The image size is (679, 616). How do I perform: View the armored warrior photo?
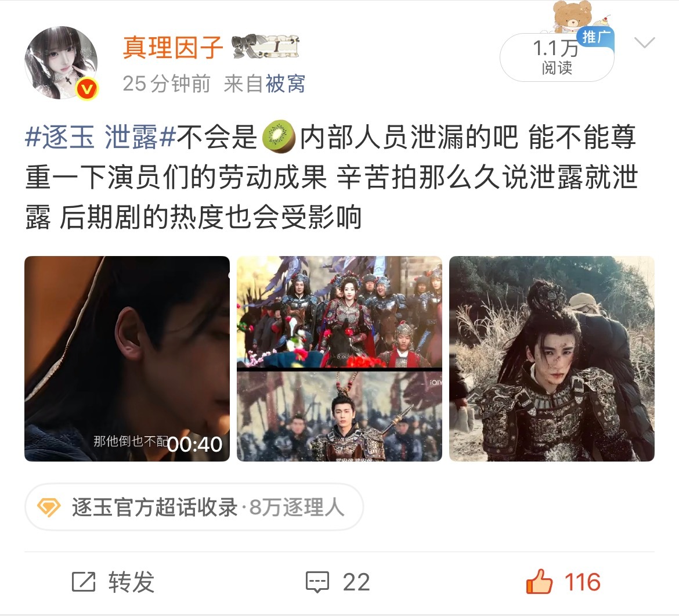pyautogui.click(x=552, y=359)
